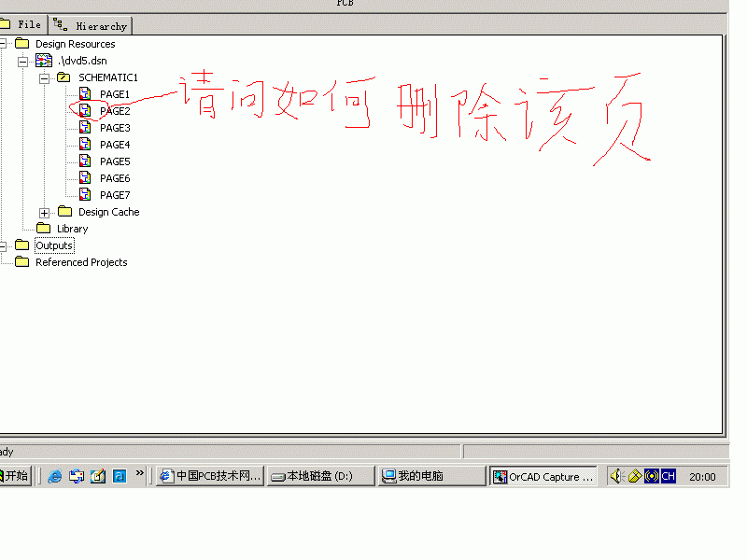
Task: Click the Outputs folder icon
Action: 21,245
